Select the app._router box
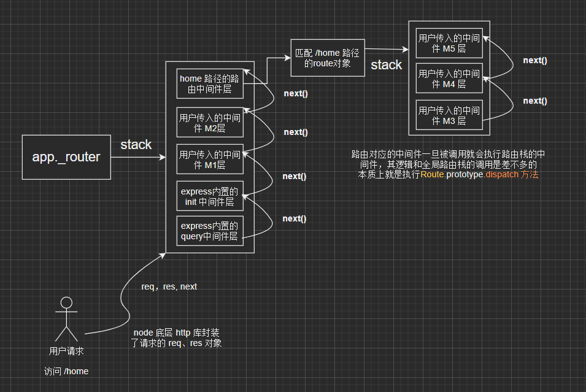This screenshot has height=392, width=586. tap(66, 157)
